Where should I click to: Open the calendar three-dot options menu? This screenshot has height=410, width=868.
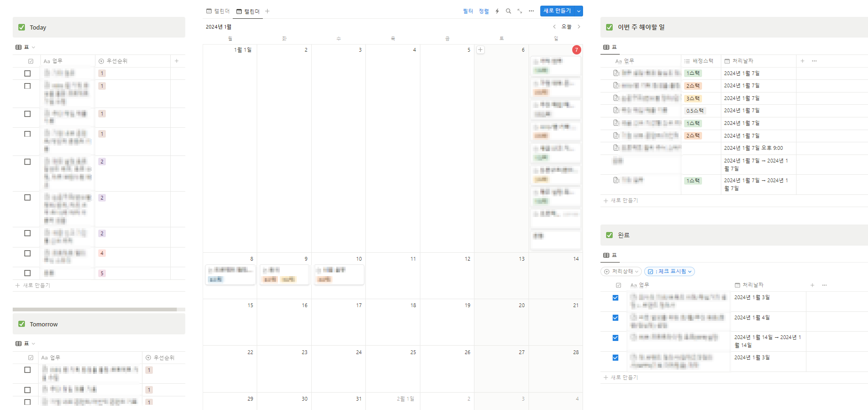click(x=531, y=11)
